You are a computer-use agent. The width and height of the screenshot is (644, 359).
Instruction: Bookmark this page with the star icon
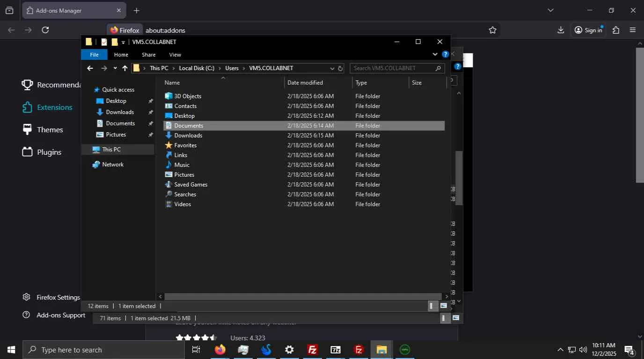tap(492, 30)
